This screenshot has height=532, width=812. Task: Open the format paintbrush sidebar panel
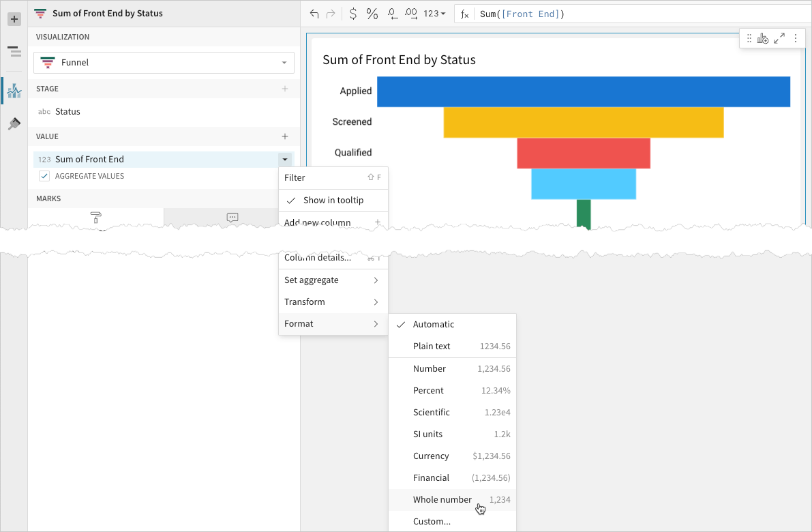(x=14, y=124)
